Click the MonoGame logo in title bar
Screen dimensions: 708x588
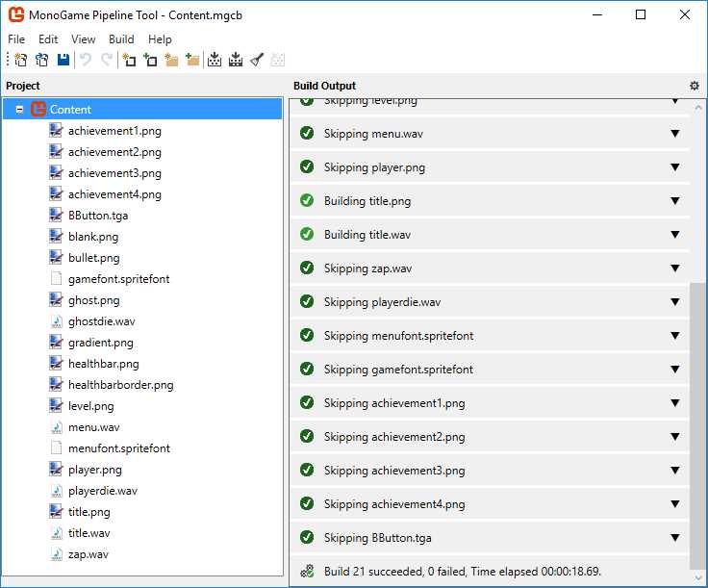(16, 14)
